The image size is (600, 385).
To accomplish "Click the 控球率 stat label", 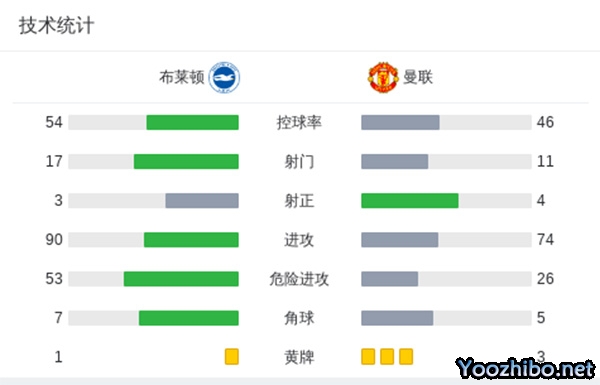I will [299, 122].
